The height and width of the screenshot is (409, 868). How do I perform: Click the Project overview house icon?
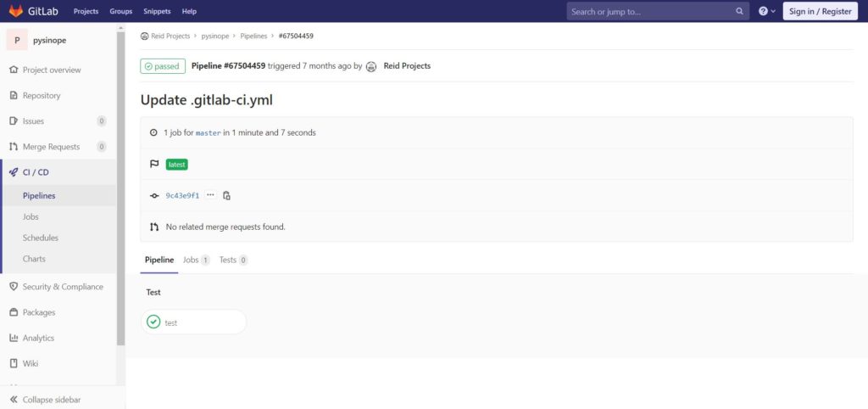[14, 70]
